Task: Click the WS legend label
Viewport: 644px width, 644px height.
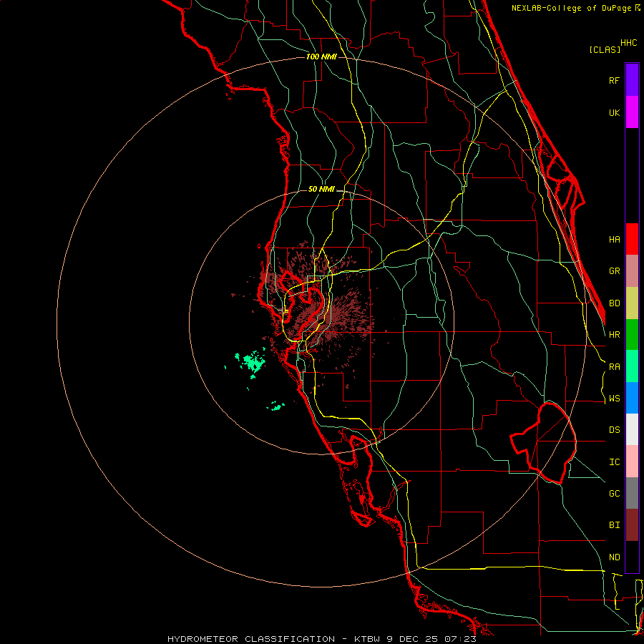Action: click(614, 399)
